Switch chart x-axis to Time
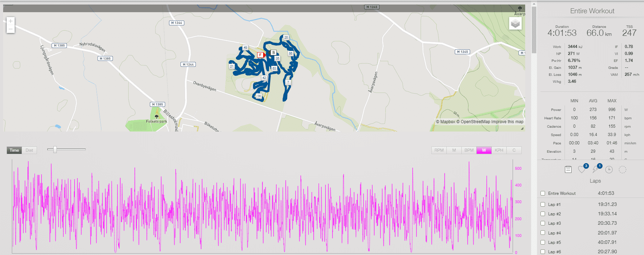 tap(14, 150)
